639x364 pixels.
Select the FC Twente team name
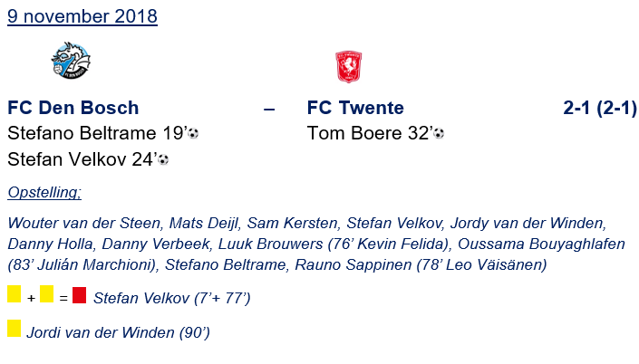[355, 108]
